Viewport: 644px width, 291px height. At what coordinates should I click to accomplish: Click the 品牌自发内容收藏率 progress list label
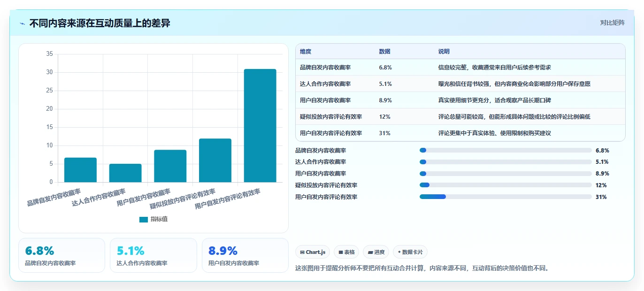pyautogui.click(x=321, y=151)
